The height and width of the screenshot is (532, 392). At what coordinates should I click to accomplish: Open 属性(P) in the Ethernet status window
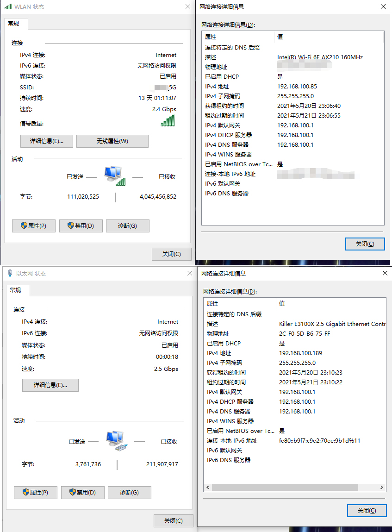[36, 492]
